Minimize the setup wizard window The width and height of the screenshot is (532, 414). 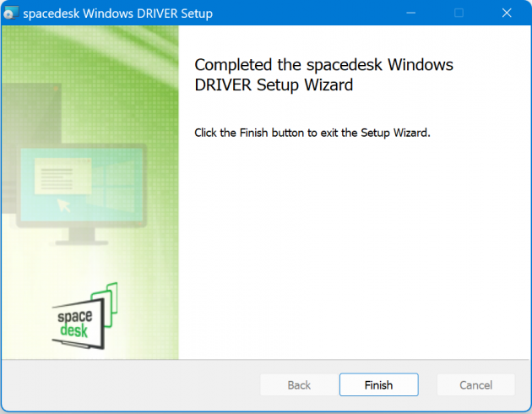click(x=411, y=14)
